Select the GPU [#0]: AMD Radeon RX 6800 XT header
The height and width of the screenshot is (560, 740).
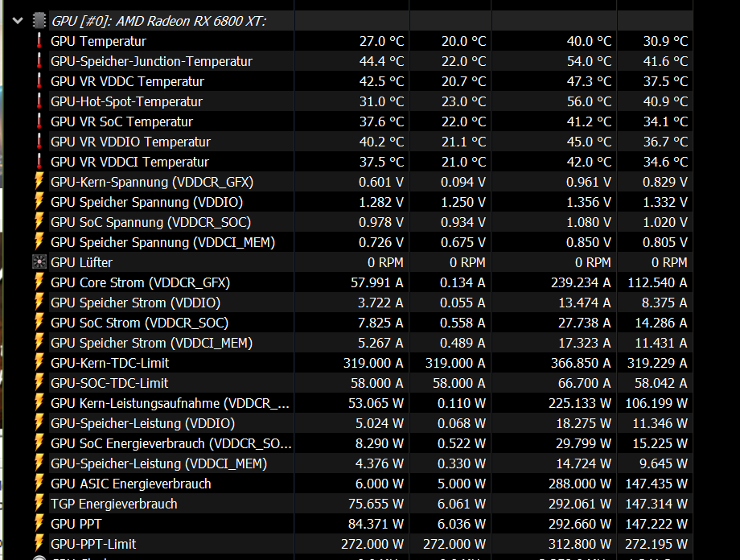(x=158, y=21)
